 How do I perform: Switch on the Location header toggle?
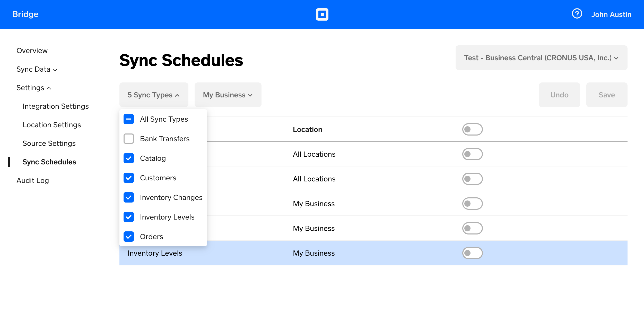pos(472,129)
